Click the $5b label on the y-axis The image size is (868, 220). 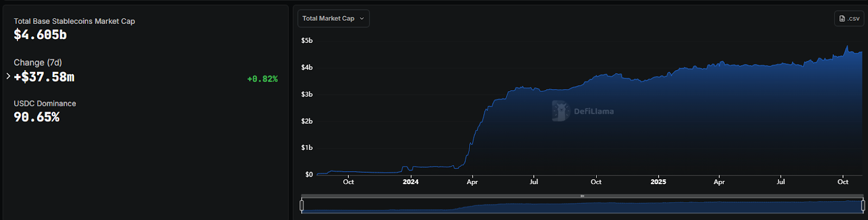pyautogui.click(x=307, y=41)
